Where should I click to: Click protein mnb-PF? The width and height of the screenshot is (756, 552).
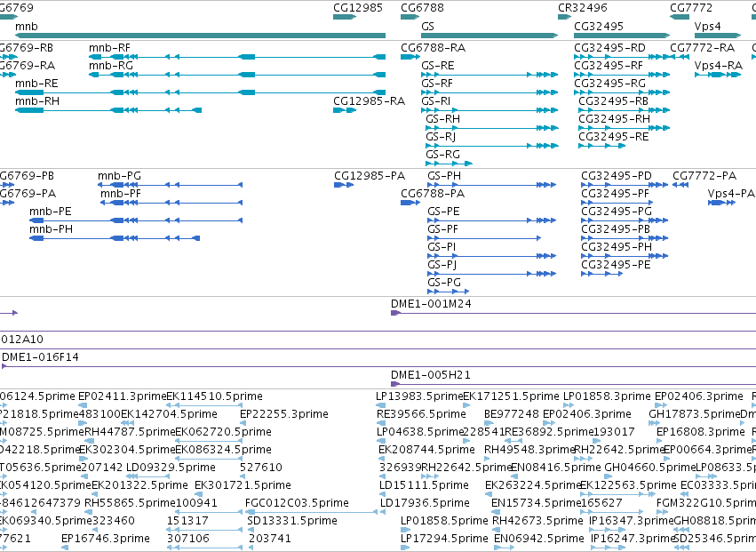[x=171, y=203]
